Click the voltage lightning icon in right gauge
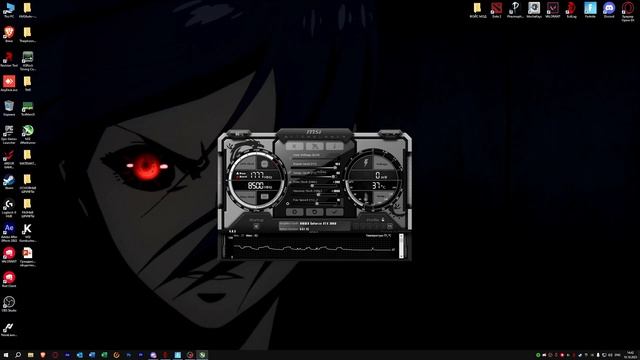This screenshot has height=360, width=640. [x=366, y=163]
